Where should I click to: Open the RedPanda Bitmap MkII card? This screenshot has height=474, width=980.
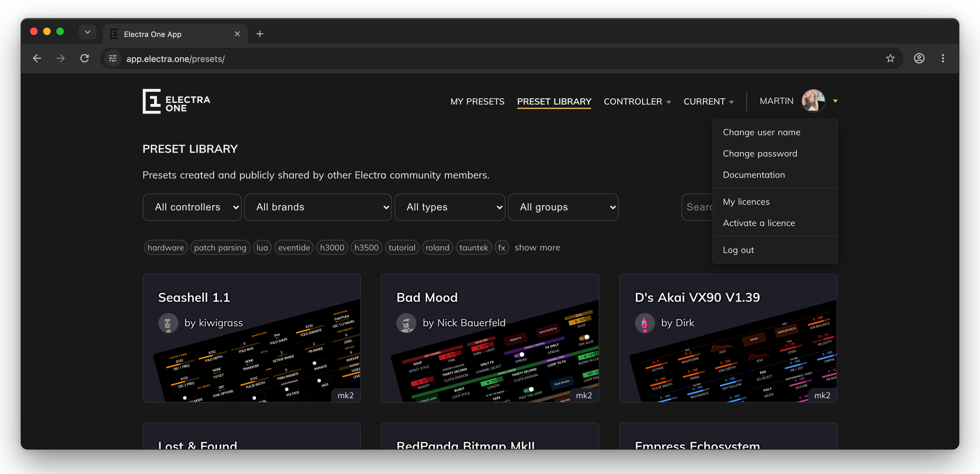(x=490, y=436)
